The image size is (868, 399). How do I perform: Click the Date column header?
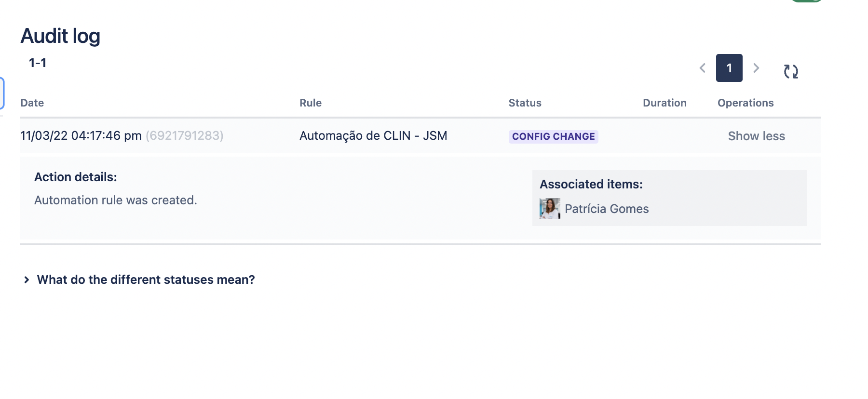point(32,103)
